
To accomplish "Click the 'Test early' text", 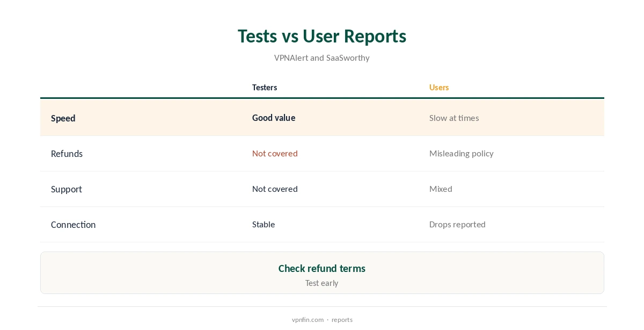I will point(322,283).
